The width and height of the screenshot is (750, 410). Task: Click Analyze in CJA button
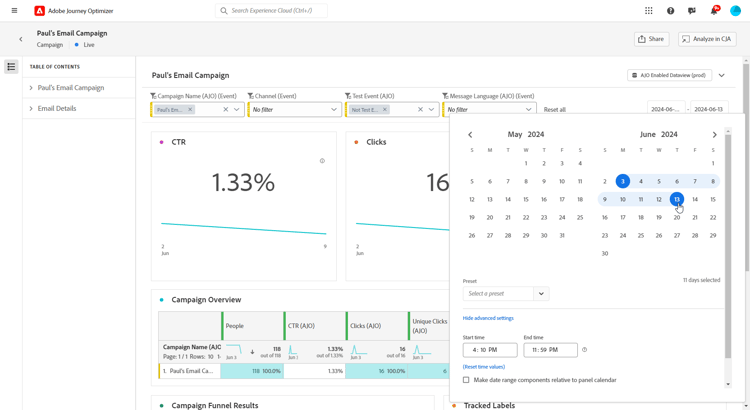[x=707, y=39]
